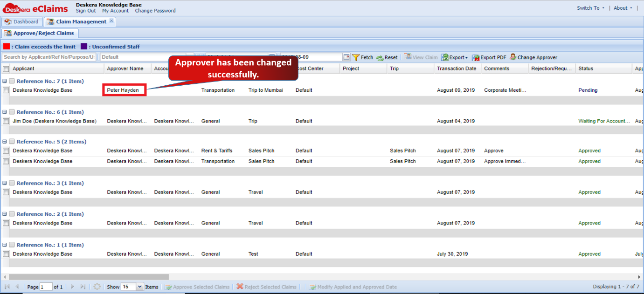
Task: Click the Sign Out link
Action: pyautogui.click(x=86, y=11)
